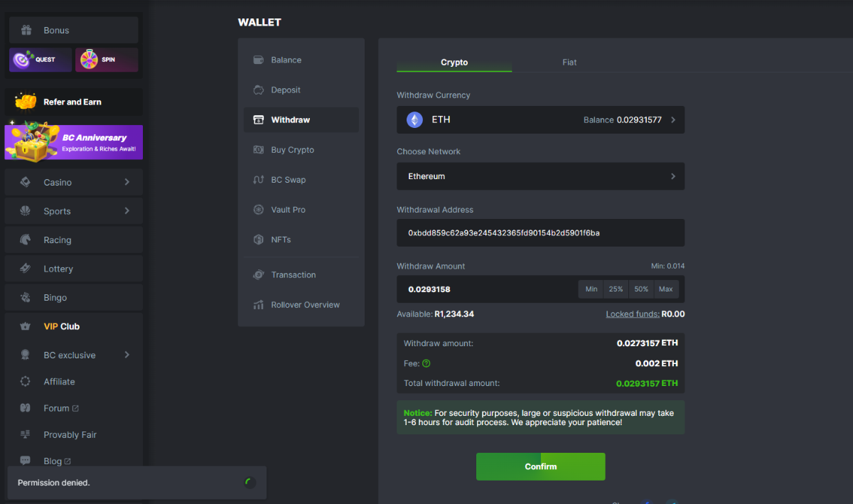Set withdraw amount to 50%

(641, 289)
